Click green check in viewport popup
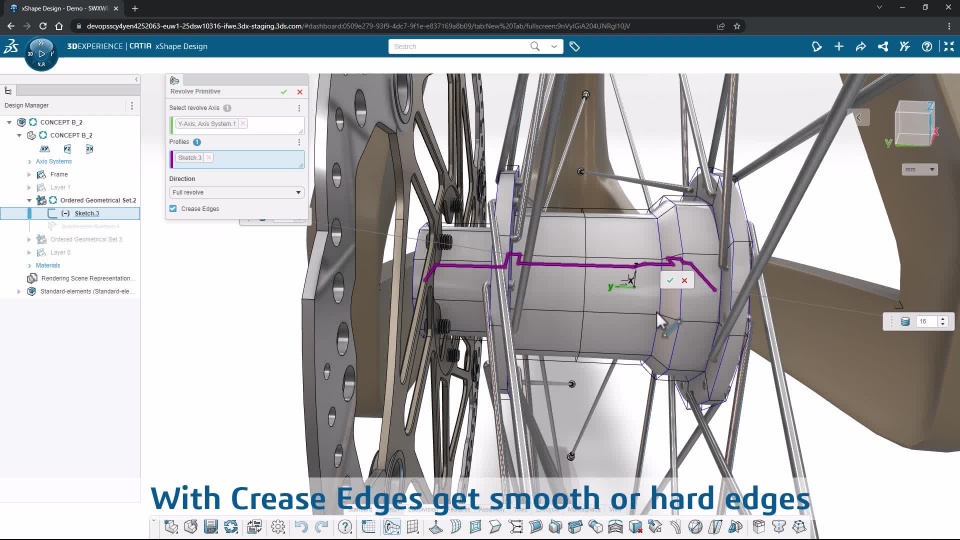Screen dimensions: 960x540 coord(670,280)
